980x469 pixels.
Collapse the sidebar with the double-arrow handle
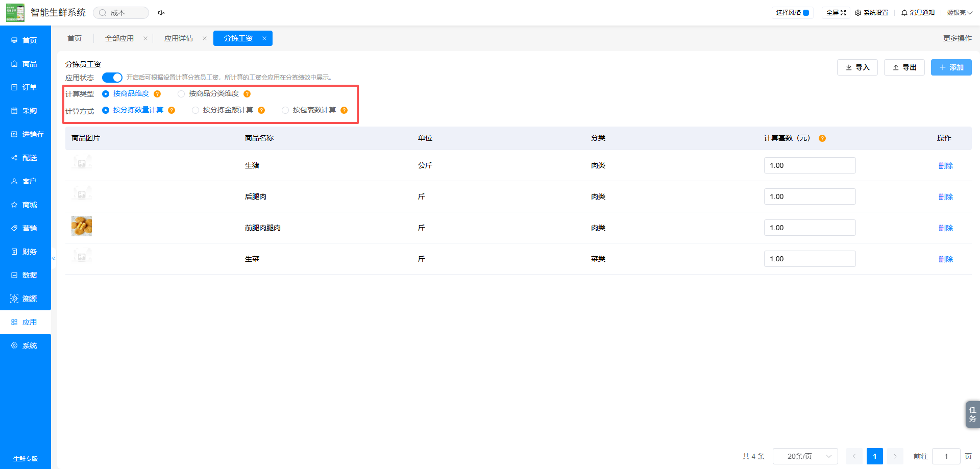[x=54, y=258]
